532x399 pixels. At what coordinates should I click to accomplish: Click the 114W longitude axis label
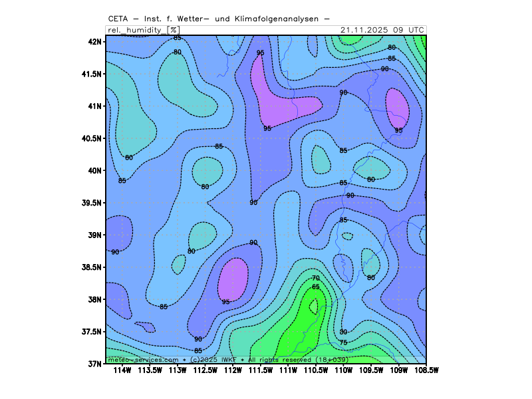122,370
